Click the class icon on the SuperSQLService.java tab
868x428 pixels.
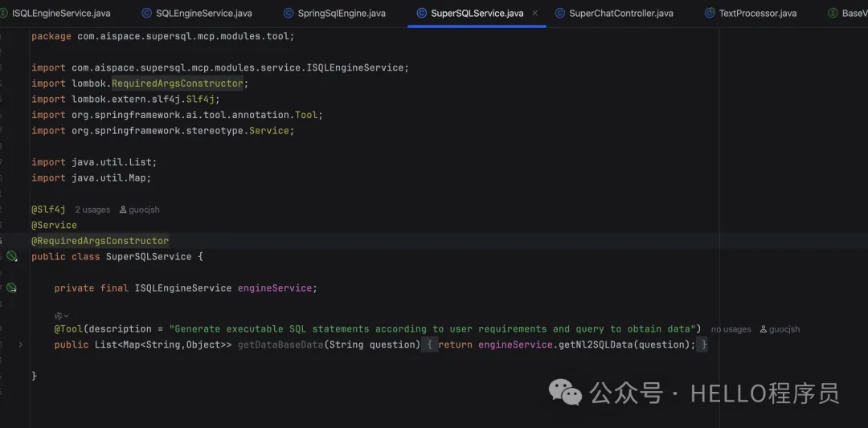[422, 14]
